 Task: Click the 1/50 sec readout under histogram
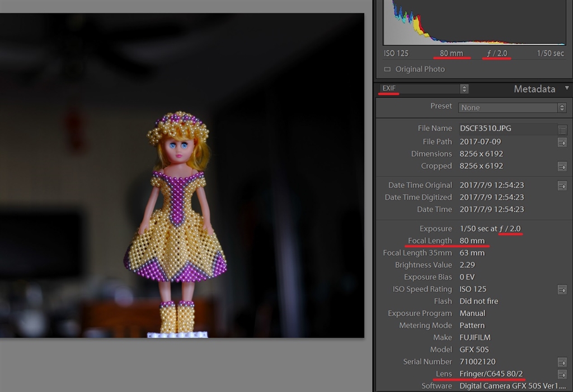pyautogui.click(x=551, y=54)
